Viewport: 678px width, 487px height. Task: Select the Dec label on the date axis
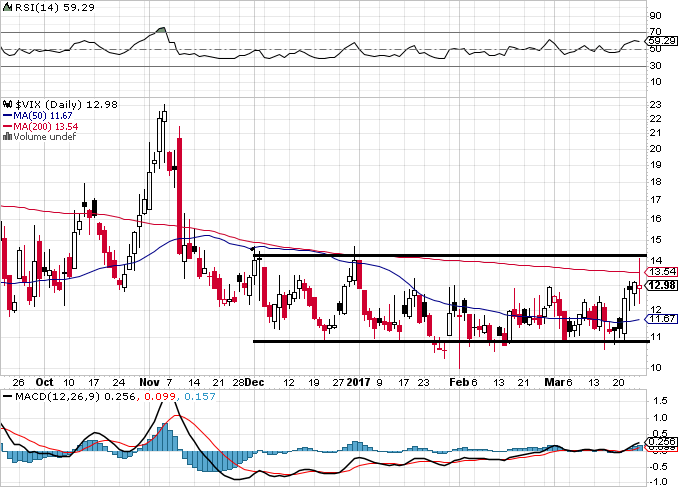tap(254, 382)
